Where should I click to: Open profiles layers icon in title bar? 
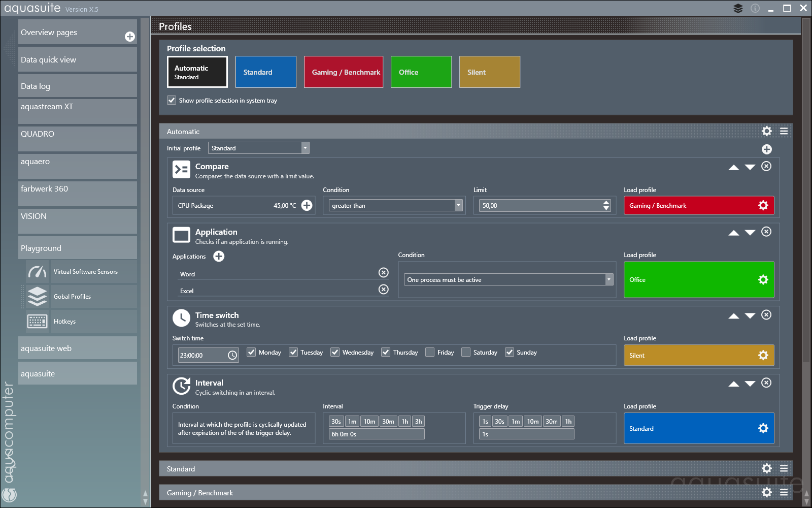click(738, 8)
